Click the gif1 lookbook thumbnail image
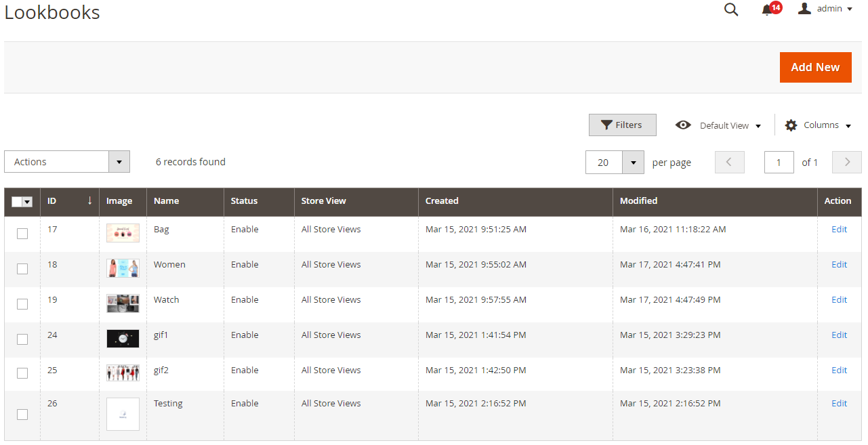The width and height of the screenshot is (868, 445). (123, 339)
